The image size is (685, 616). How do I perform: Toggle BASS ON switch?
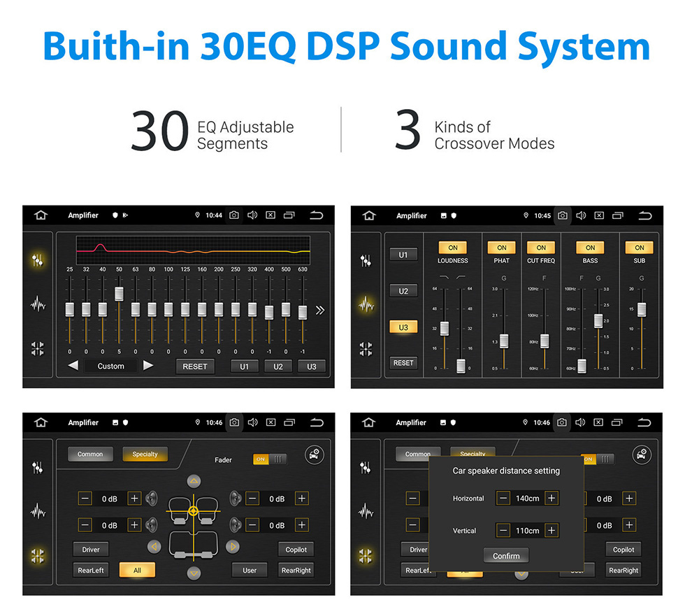pyautogui.click(x=590, y=248)
